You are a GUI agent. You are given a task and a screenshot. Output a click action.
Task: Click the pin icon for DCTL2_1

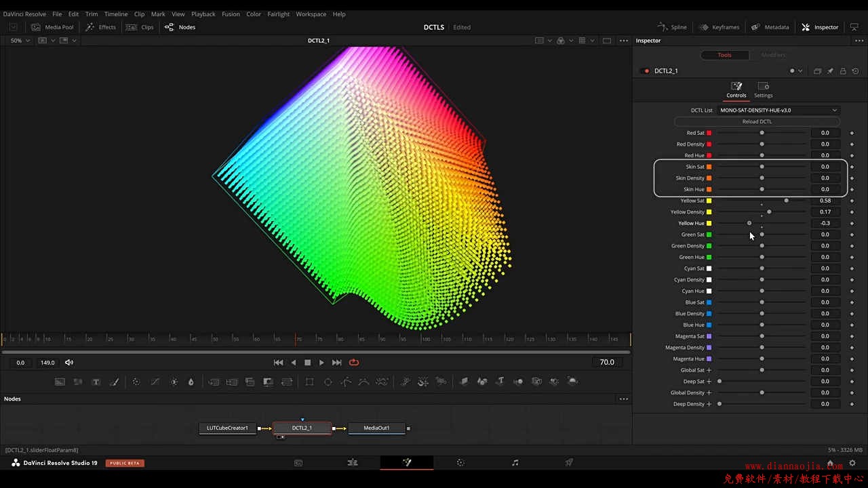click(830, 71)
